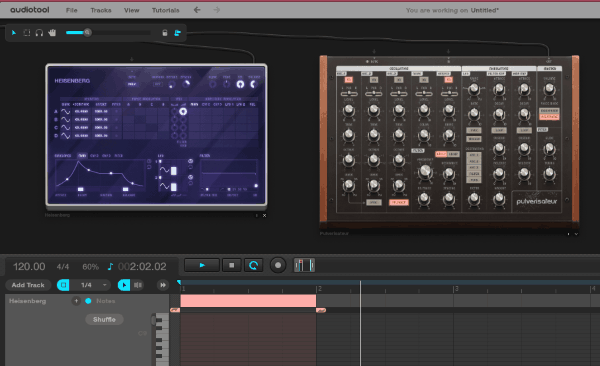Toggle the metronome note icon
The width and height of the screenshot is (600, 366).
pos(110,266)
